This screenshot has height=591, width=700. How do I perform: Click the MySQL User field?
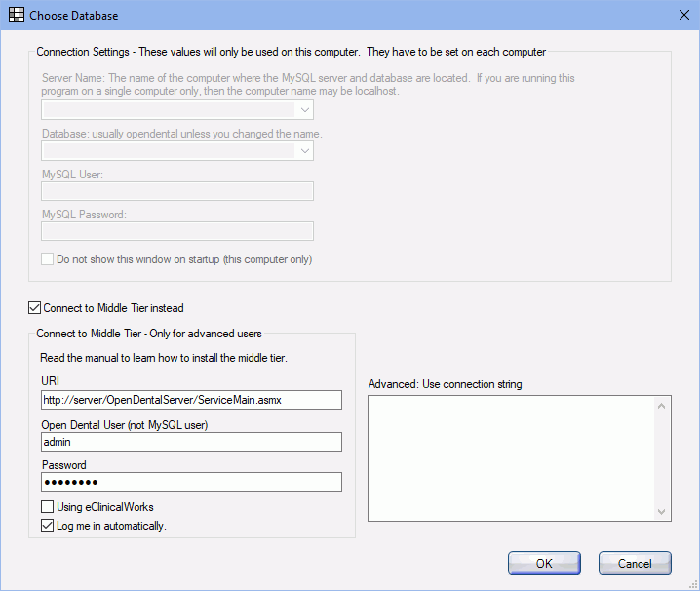coord(177,191)
